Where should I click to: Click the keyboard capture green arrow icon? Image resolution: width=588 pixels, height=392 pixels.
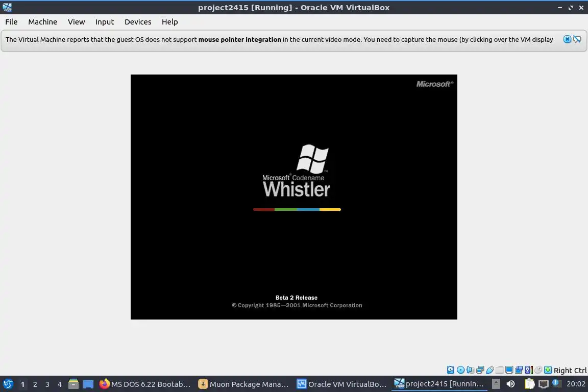(x=548, y=370)
